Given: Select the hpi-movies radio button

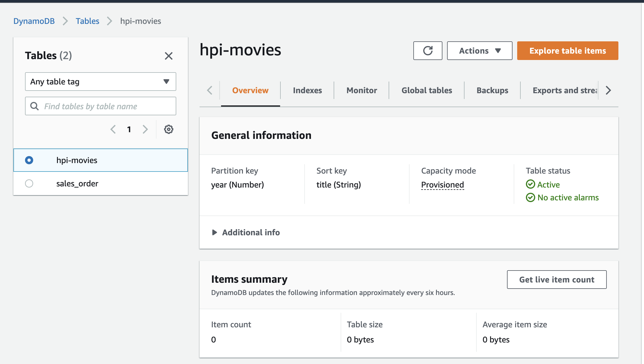Looking at the screenshot, I should tap(29, 160).
